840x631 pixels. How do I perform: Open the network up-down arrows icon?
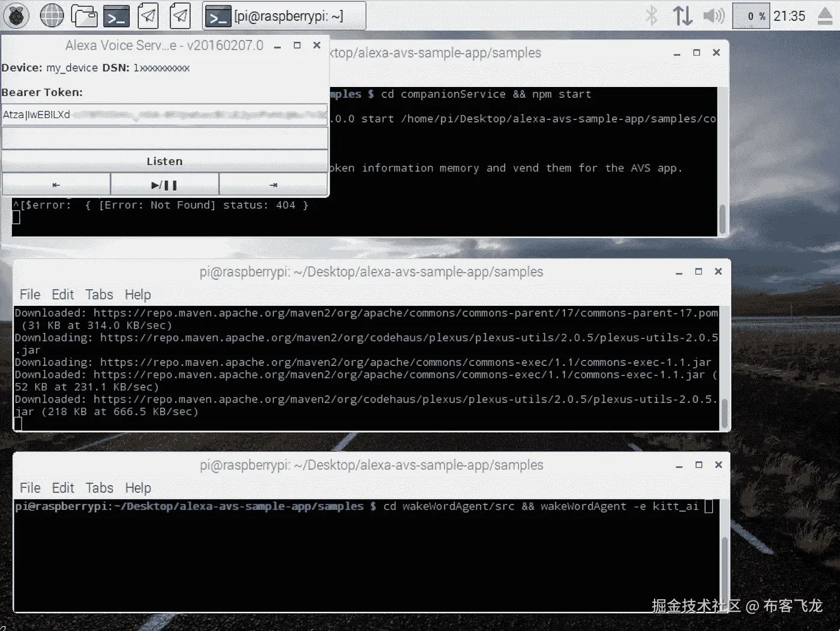pos(682,16)
